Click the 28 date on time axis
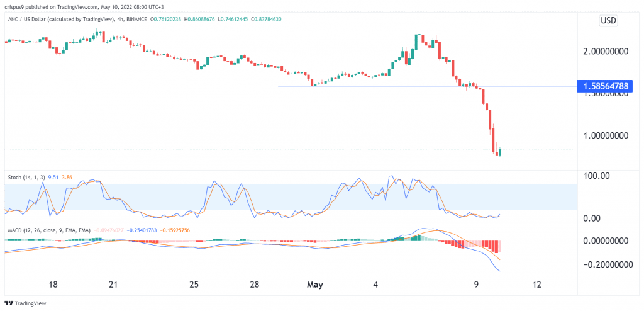Viewport: 644px width, 311px height. 255,285
